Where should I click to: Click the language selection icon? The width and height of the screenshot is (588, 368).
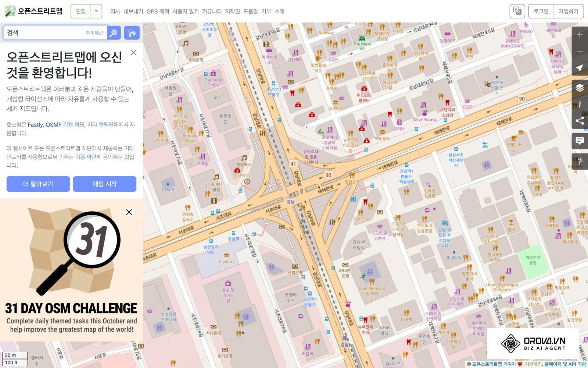pos(517,11)
